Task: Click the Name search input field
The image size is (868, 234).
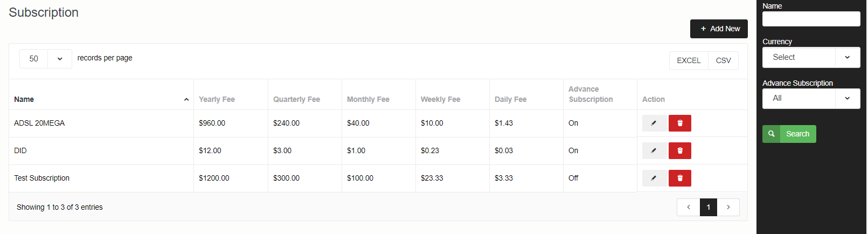Action: point(811,19)
